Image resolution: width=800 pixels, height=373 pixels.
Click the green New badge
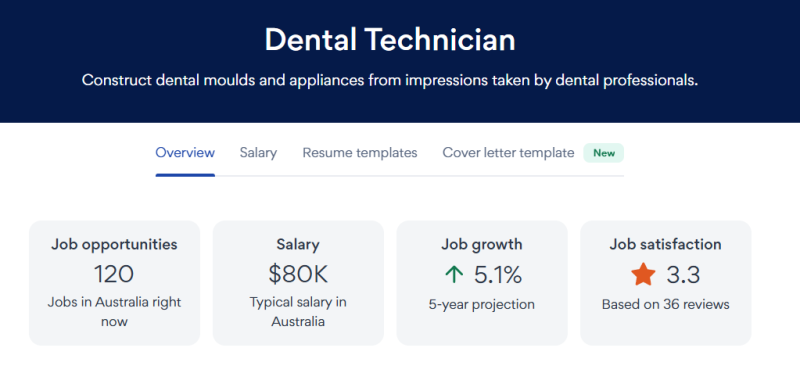(x=604, y=153)
